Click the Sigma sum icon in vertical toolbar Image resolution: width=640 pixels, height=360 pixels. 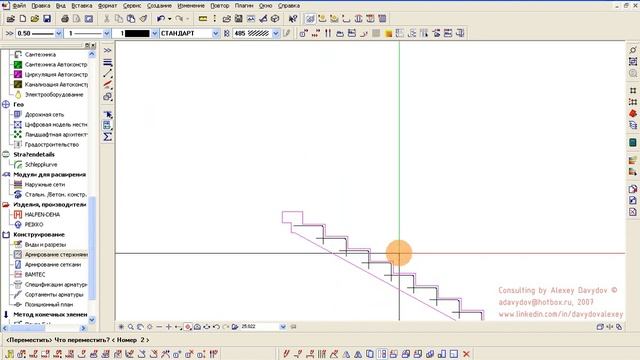coord(107,136)
